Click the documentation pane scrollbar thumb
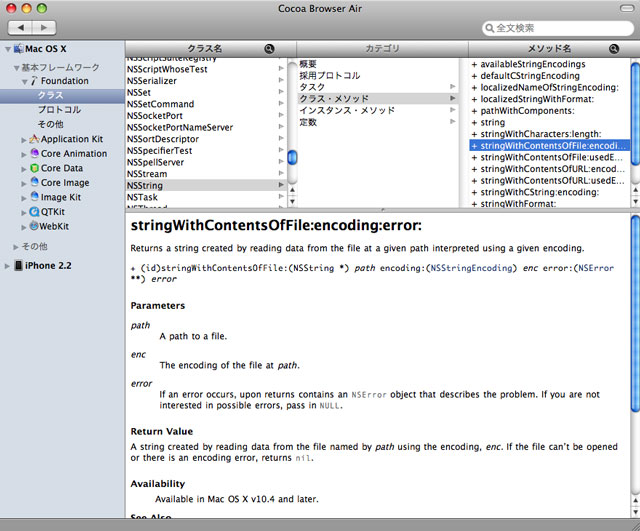Image resolution: width=640 pixels, height=531 pixels. 635,313
